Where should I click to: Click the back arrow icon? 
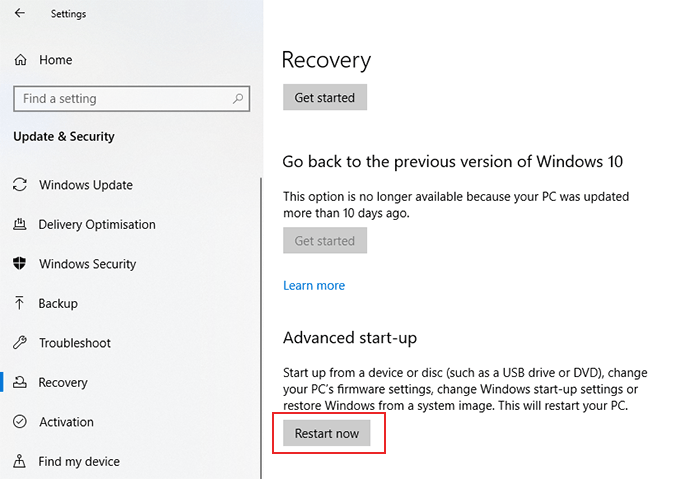point(20,14)
